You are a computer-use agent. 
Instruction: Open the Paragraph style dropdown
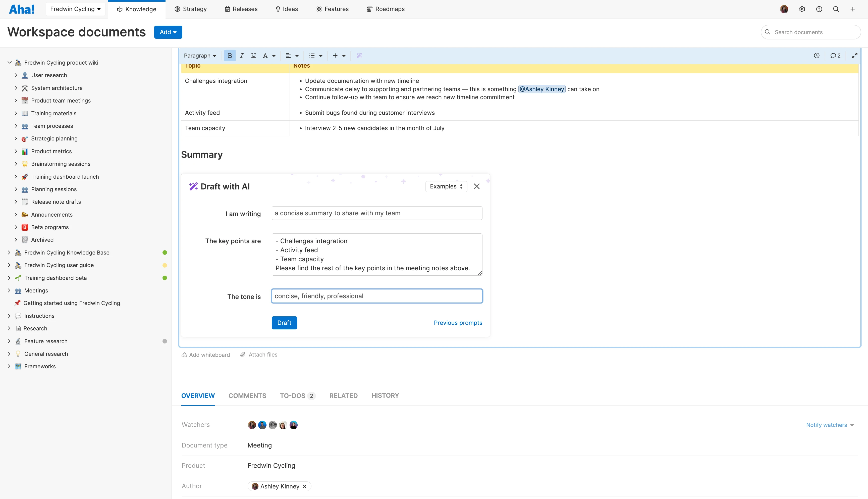(x=200, y=56)
